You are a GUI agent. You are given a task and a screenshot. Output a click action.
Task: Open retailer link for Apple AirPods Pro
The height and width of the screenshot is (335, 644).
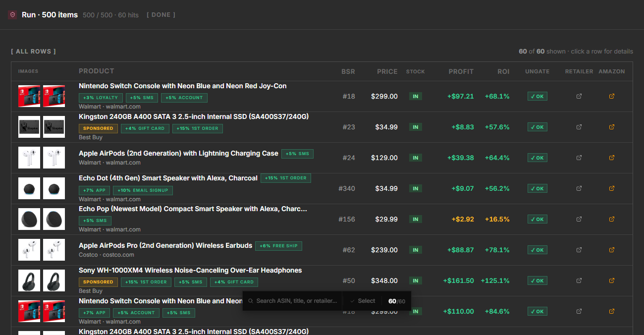(579, 250)
